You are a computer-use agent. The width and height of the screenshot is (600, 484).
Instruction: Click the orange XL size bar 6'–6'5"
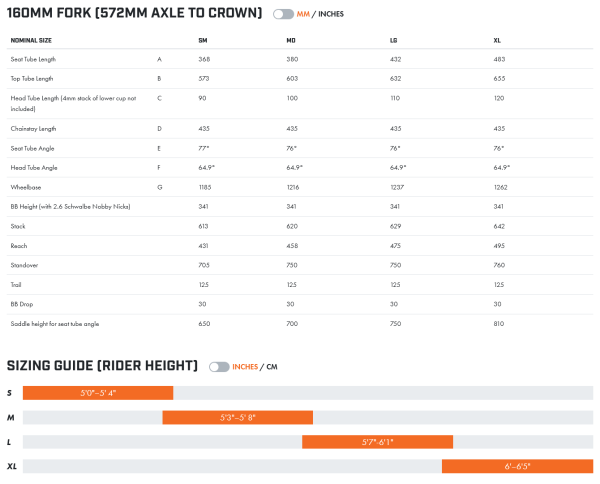[517, 466]
